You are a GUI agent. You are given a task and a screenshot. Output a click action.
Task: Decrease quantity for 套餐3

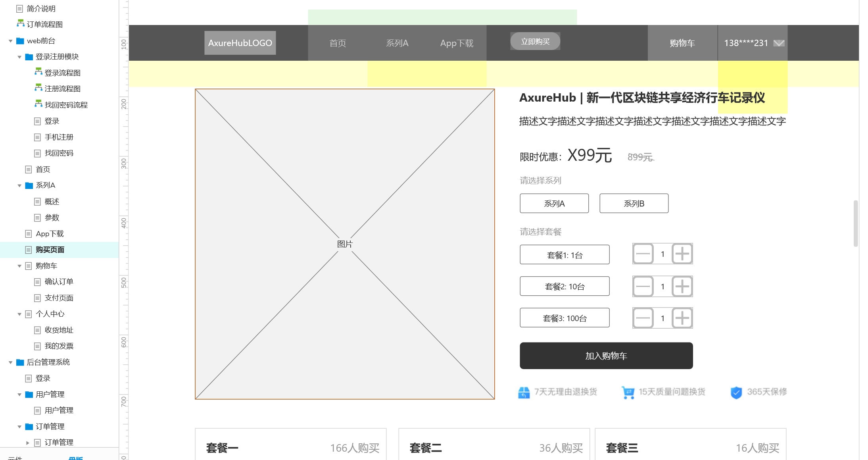[643, 318]
